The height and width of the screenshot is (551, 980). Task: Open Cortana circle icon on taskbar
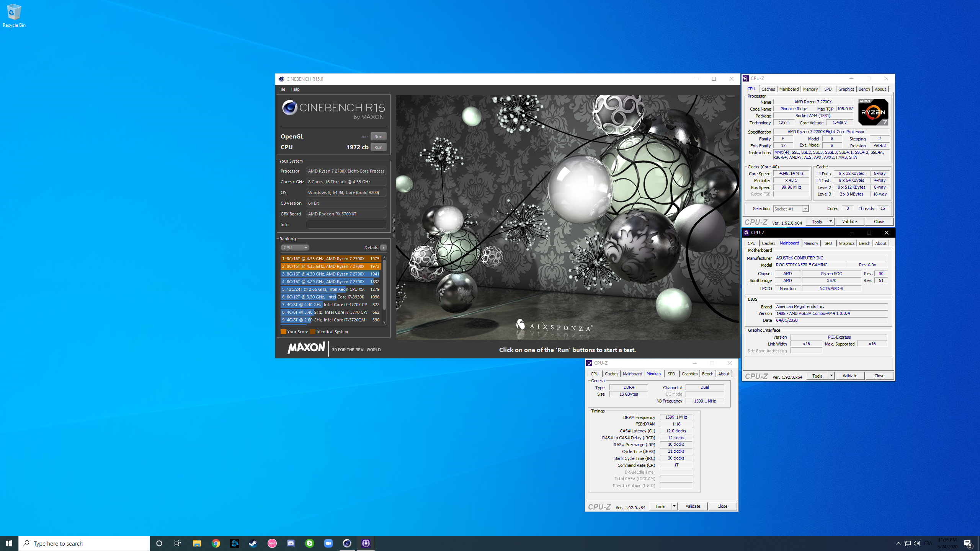pyautogui.click(x=159, y=543)
